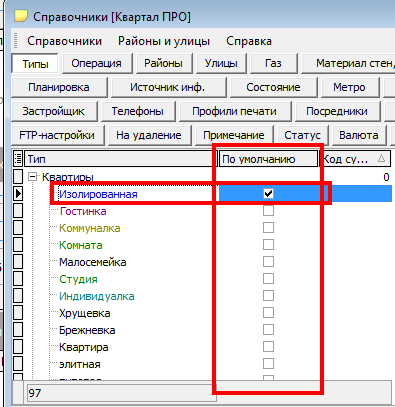Open the Районы и улицы menu
Viewport: 395px width, 407px height.
click(x=164, y=41)
